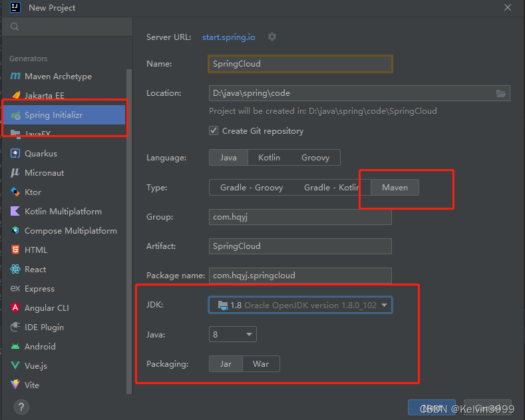Select War packaging
525x420 pixels.
pyautogui.click(x=261, y=364)
